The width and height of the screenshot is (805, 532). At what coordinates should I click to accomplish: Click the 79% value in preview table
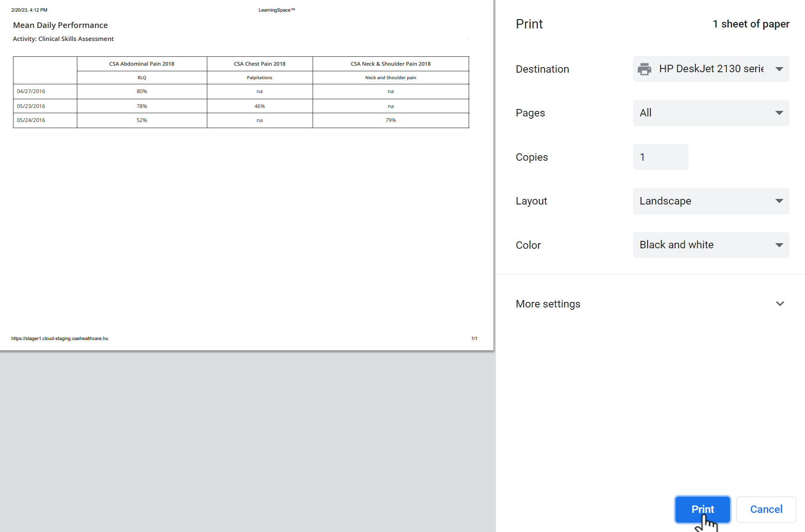[x=390, y=120]
